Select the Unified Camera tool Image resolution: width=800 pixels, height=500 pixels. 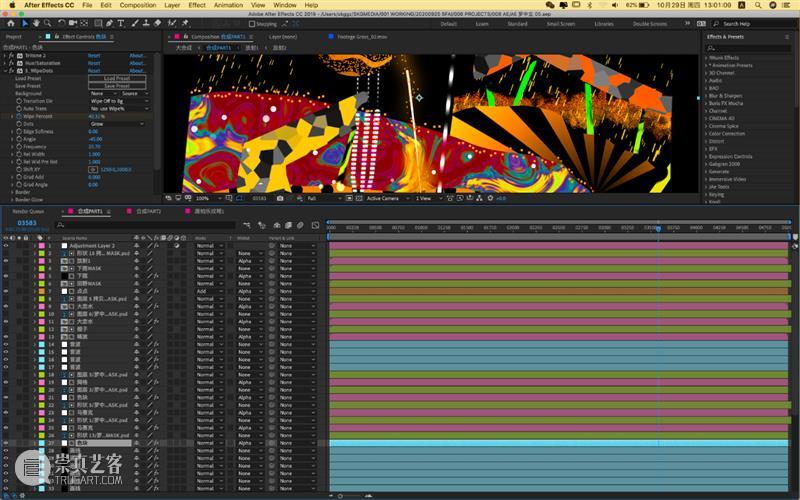(x=72, y=23)
